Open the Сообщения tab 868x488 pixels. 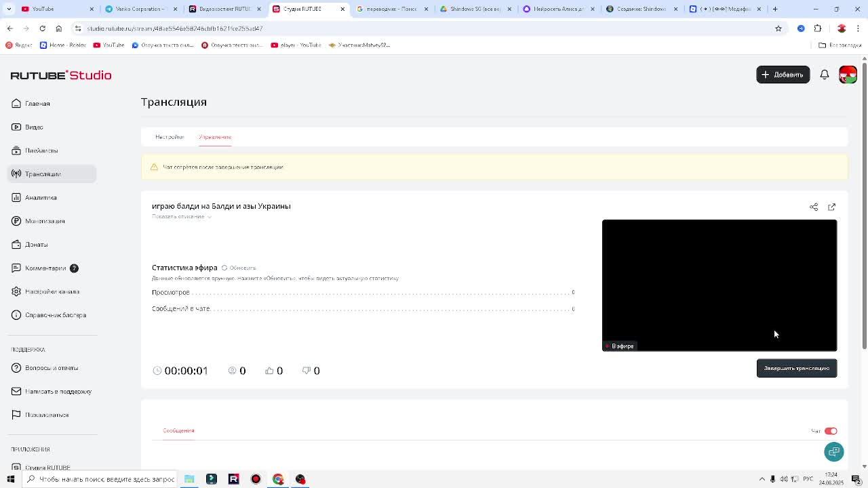coord(178,430)
